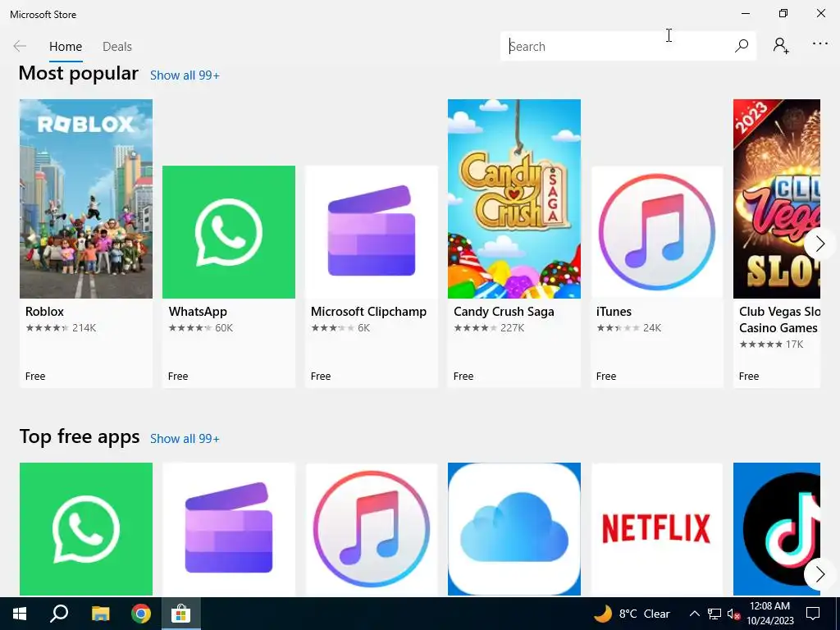This screenshot has height=630, width=840.
Task: Open WhatsApp icon in Most popular
Action: pyautogui.click(x=229, y=232)
